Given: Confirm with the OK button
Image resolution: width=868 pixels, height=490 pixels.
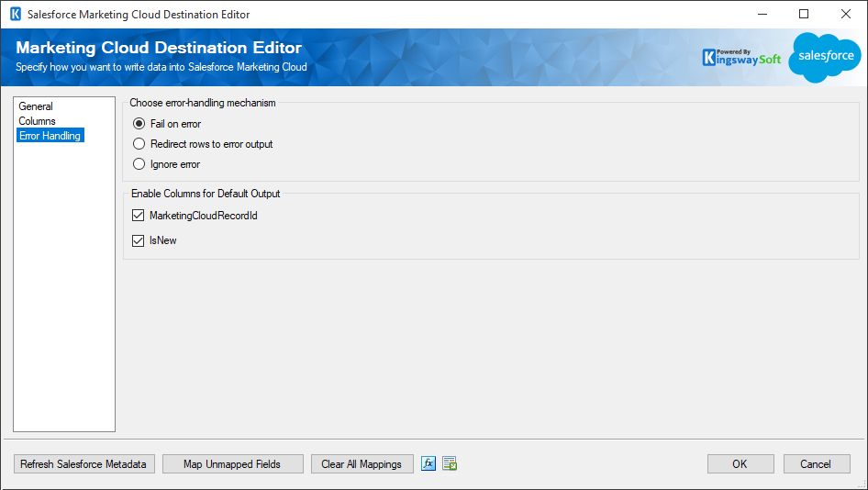Looking at the screenshot, I should pos(740,464).
